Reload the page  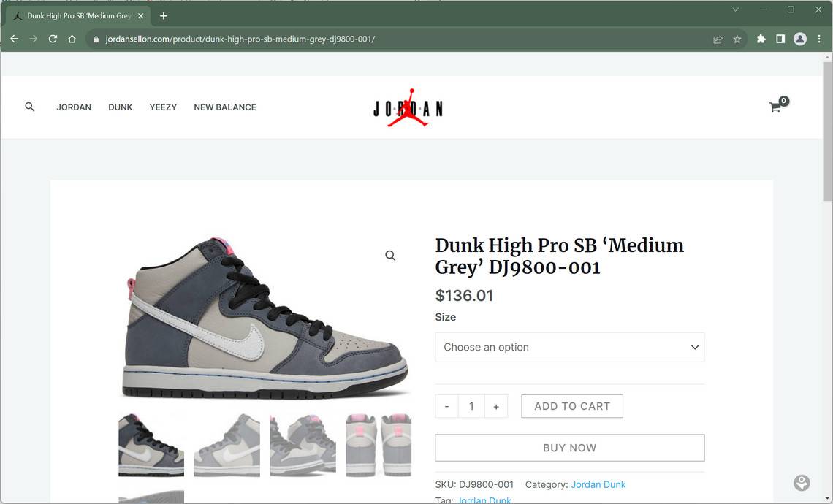point(53,39)
